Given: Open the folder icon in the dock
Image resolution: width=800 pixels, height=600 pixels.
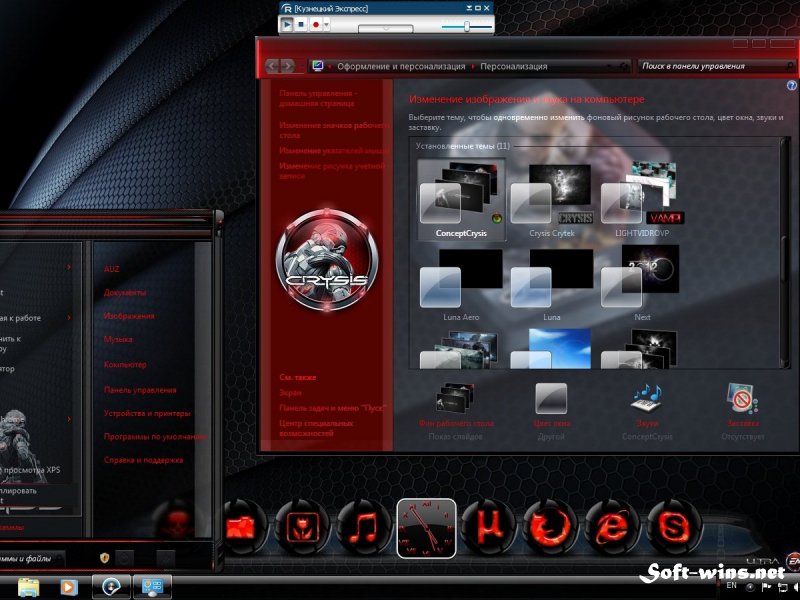Looking at the screenshot, I should pyautogui.click(x=242, y=528).
